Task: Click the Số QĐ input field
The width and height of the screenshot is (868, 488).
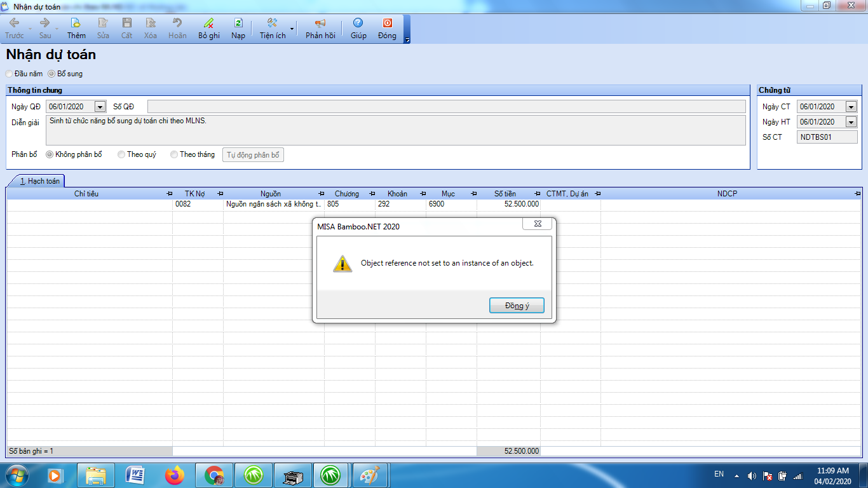Action: (x=446, y=107)
